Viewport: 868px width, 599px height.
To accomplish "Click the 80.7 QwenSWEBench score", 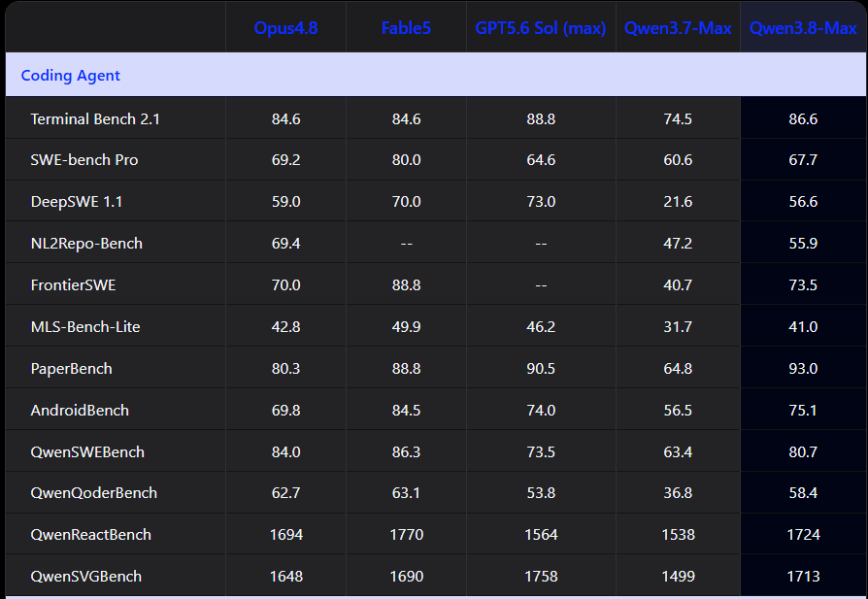I will tap(803, 451).
